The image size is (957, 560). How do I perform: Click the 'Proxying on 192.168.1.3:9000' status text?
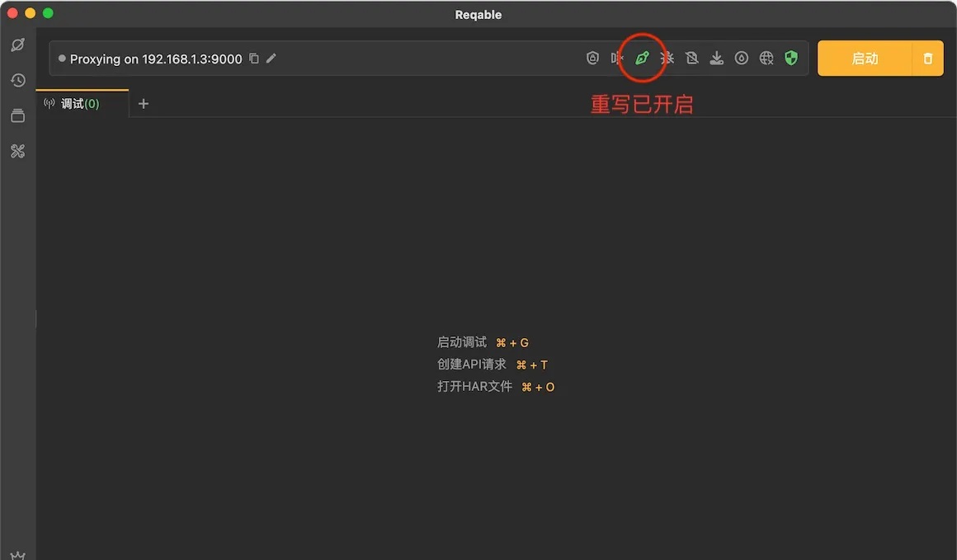(156, 59)
